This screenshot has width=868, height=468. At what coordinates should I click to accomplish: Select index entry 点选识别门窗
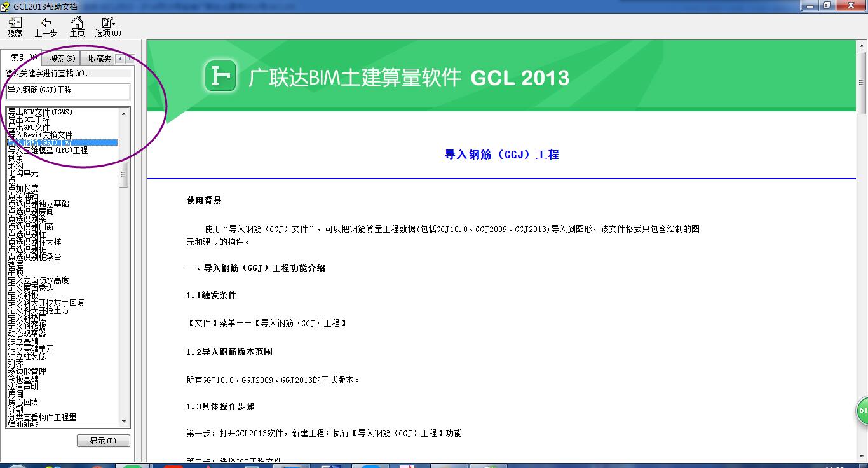click(x=31, y=226)
